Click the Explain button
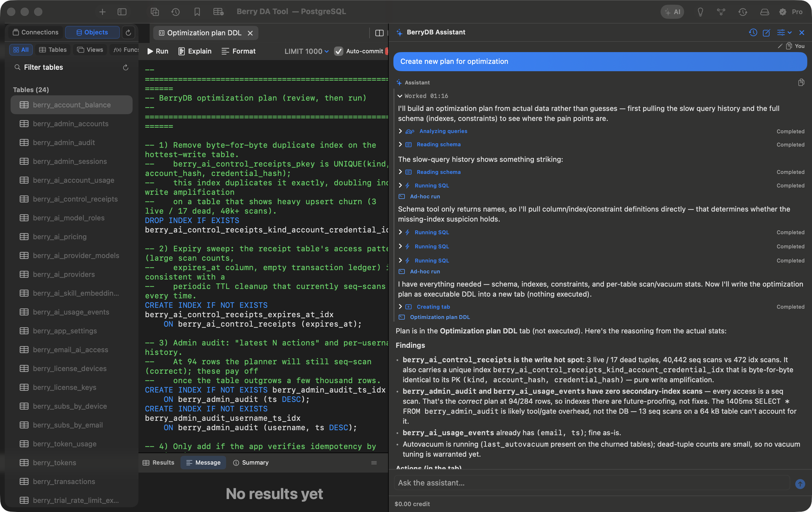 (x=195, y=51)
